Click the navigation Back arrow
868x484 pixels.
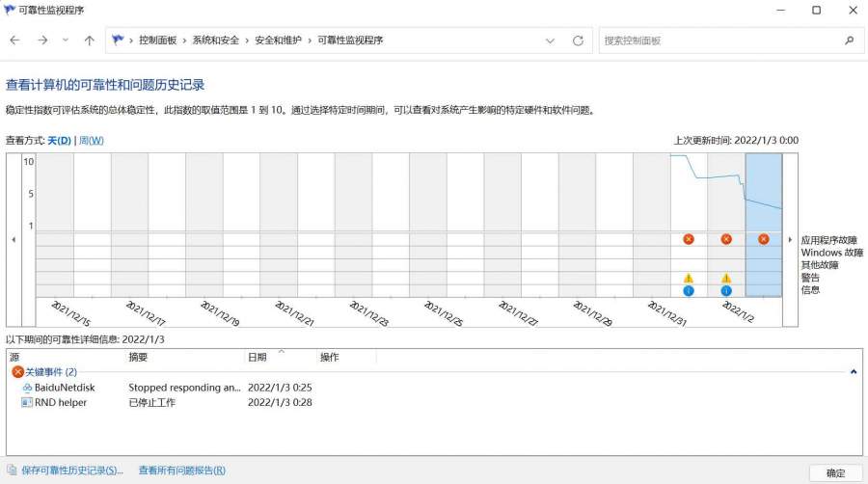14,40
